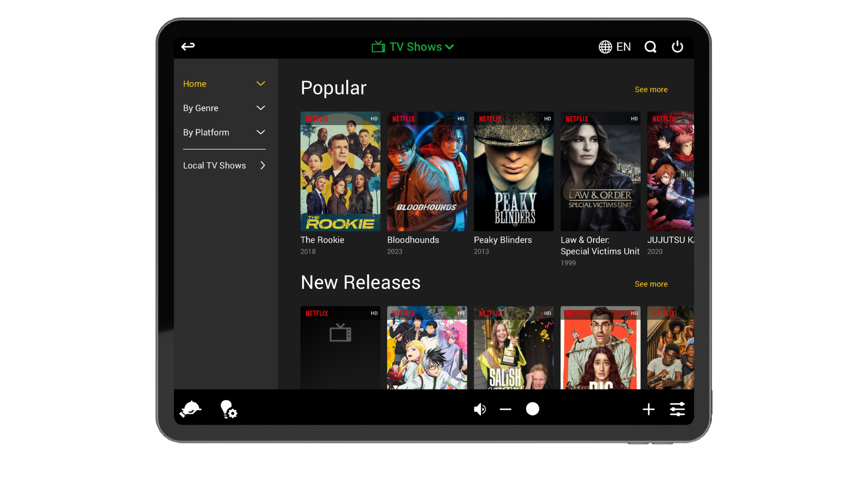Collapse the Home chevron
The width and height of the screenshot is (868, 488).
261,84
